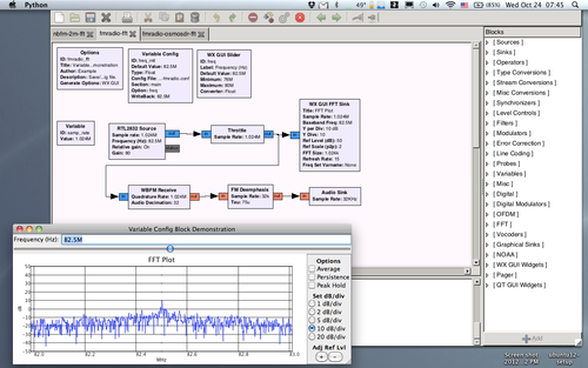Open the Apple menu
This screenshot has height=368, width=588.
pyautogui.click(x=12, y=5)
